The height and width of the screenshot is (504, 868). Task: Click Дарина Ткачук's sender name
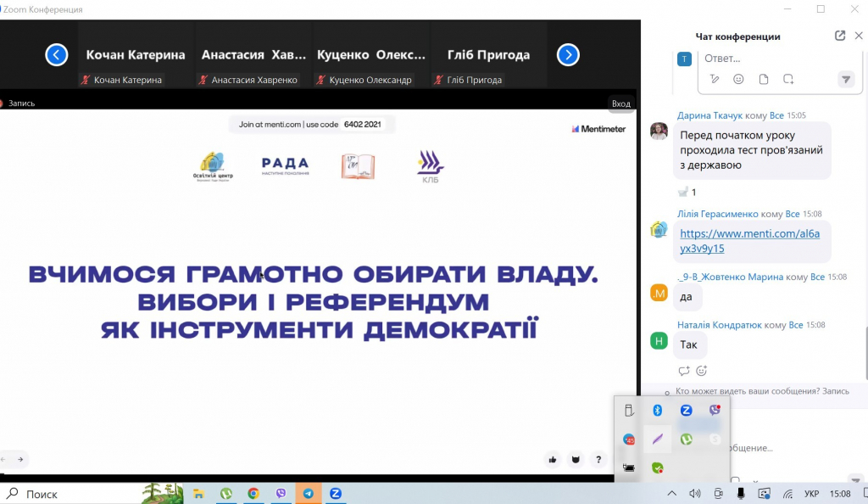(709, 115)
